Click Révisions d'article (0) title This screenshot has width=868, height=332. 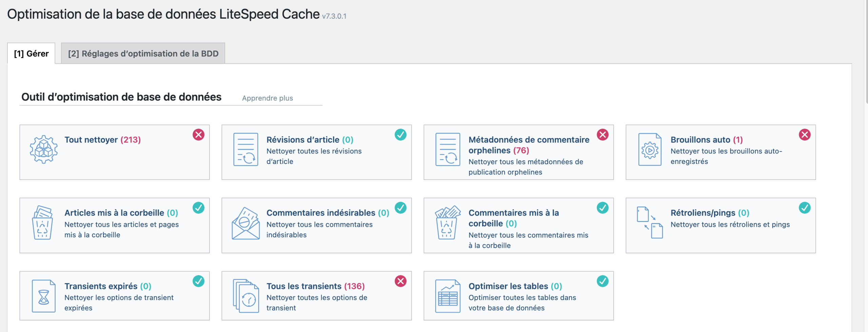tap(310, 140)
